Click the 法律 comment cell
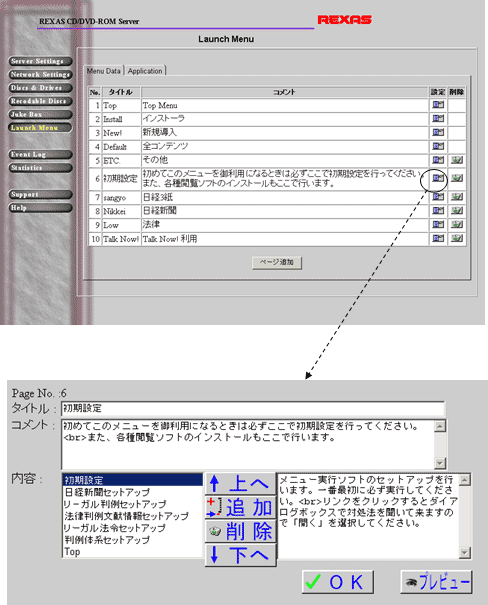Screen dimensions: 488x605 [285, 225]
